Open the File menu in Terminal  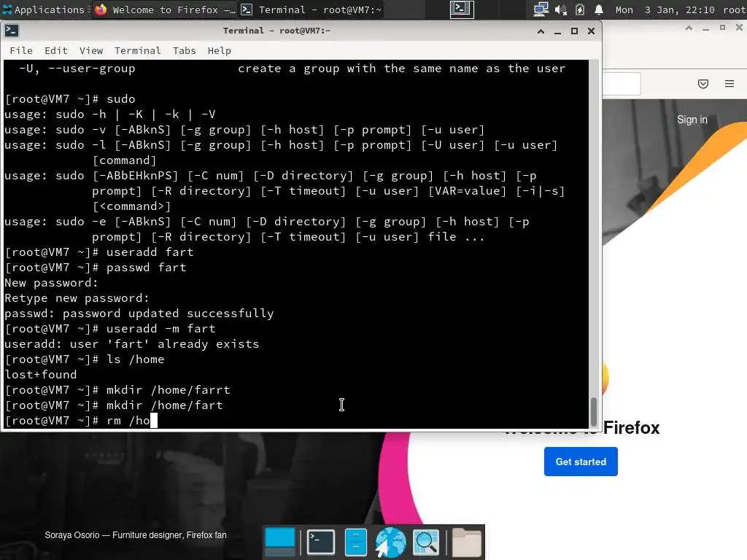coord(21,50)
